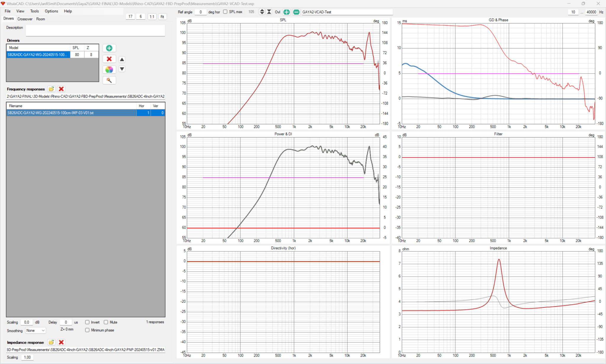The height and width of the screenshot is (364, 606).
Task: Click the SPL max up/down stepper
Action: (x=262, y=12)
